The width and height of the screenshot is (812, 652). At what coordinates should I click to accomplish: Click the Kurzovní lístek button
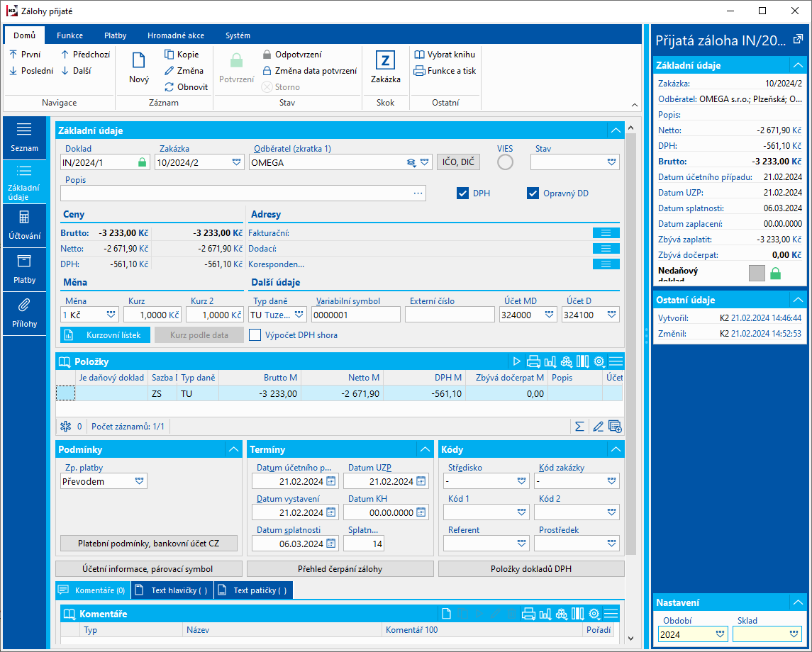coord(105,335)
